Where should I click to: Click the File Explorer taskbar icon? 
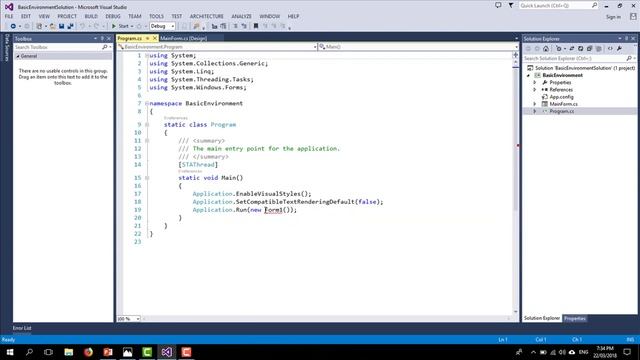[x=69, y=352]
